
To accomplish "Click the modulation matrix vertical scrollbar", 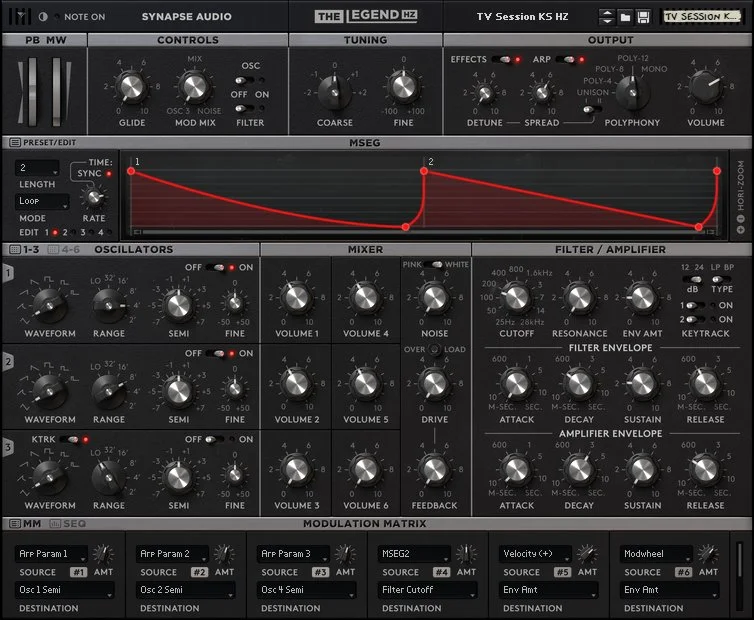I will tap(740, 575).
